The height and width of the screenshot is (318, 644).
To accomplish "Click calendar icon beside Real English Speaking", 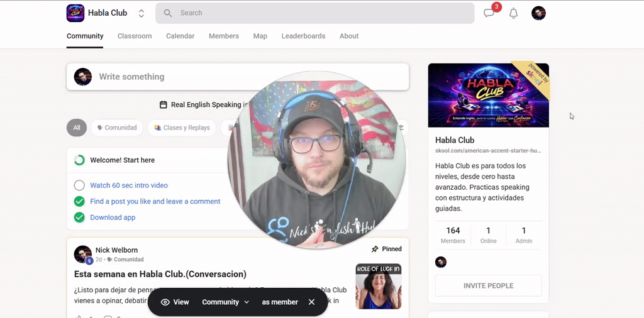I will (164, 104).
